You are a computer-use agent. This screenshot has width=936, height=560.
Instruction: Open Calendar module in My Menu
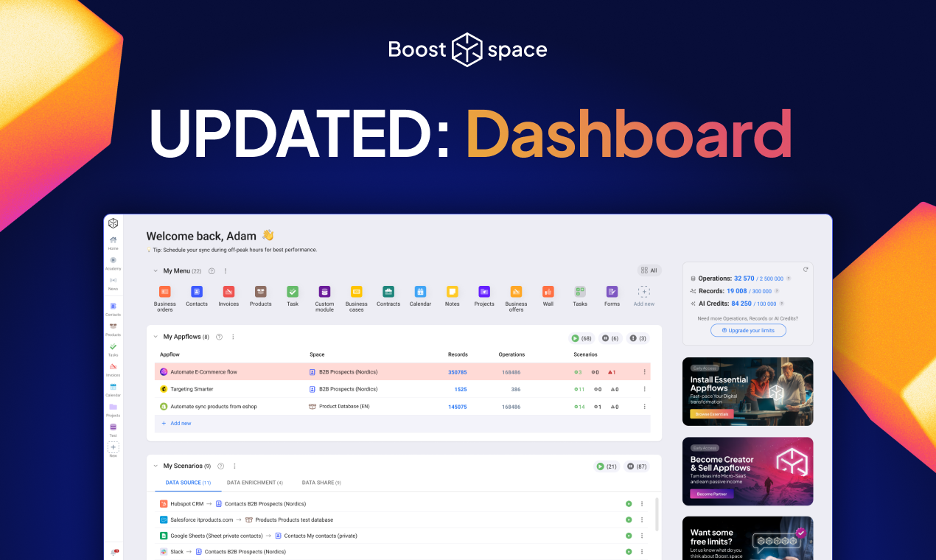pos(420,295)
